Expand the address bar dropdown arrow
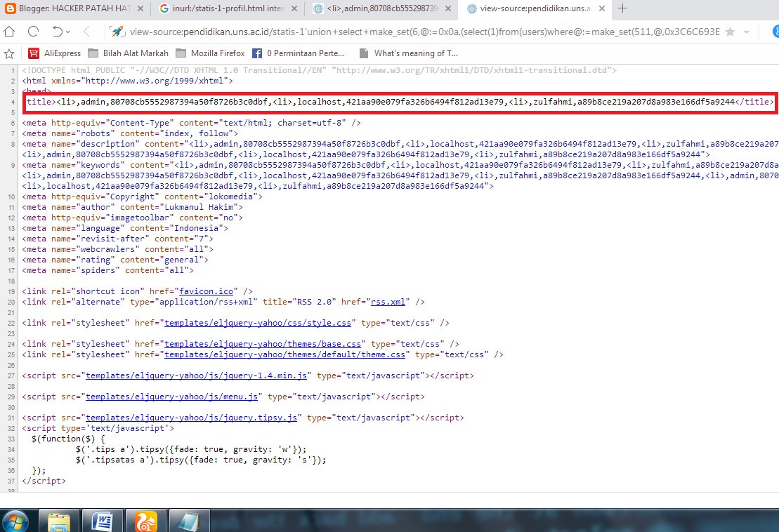 746,32
